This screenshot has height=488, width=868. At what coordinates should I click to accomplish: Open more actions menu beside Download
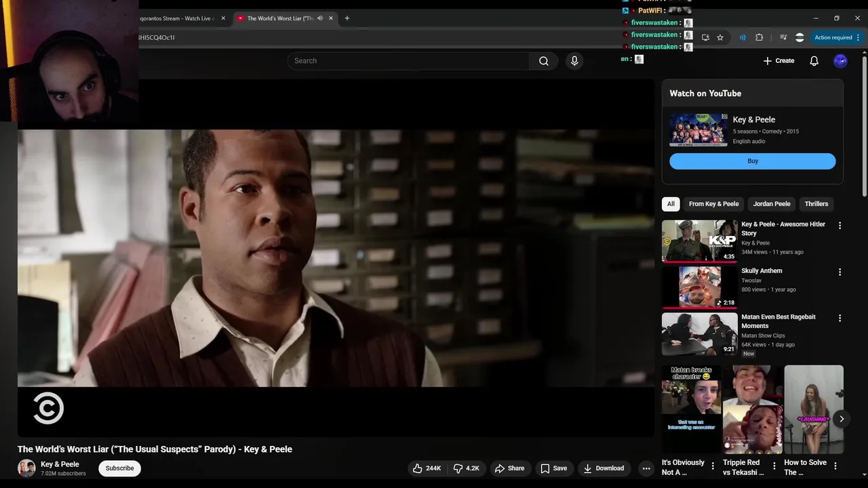coord(646,468)
